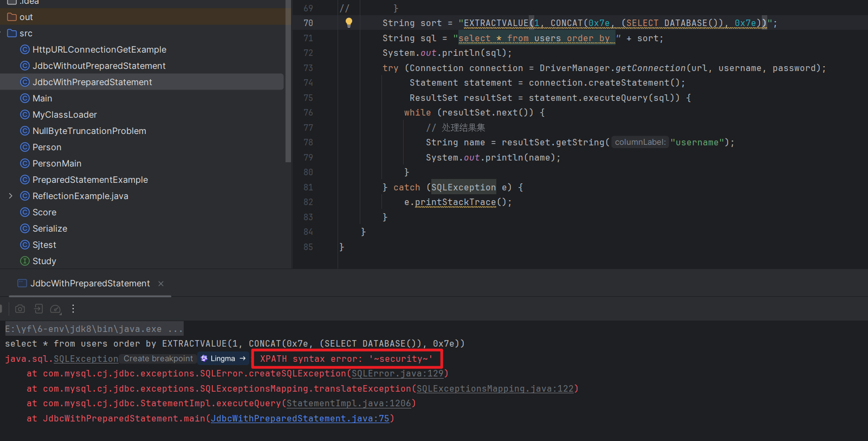Screen dimensions: 868x441
Task: Click the EXTRACTVALUE string on line 70
Action: pos(615,23)
